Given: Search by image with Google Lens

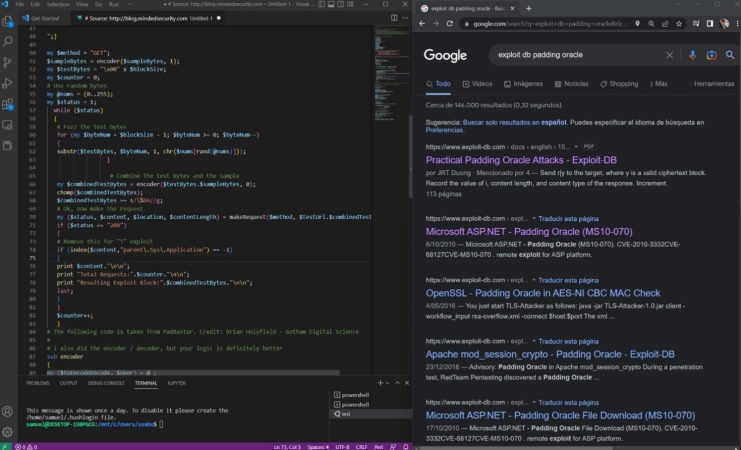Looking at the screenshot, I should (x=712, y=55).
